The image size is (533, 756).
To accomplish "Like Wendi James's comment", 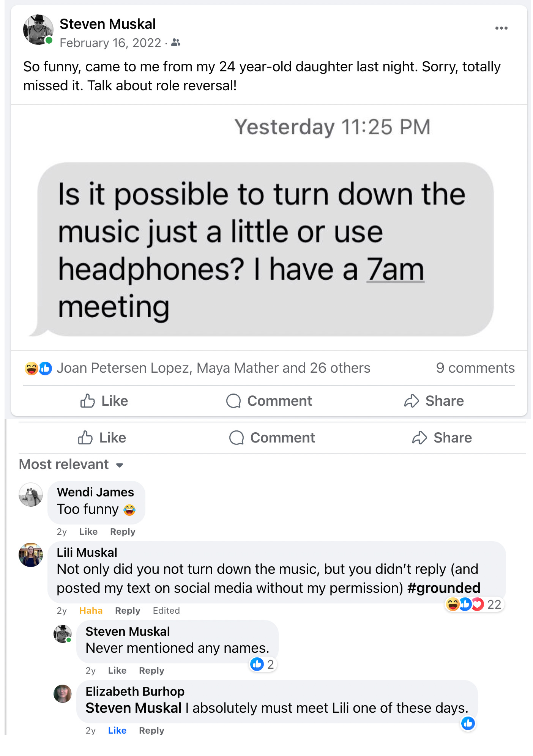I will click(88, 531).
